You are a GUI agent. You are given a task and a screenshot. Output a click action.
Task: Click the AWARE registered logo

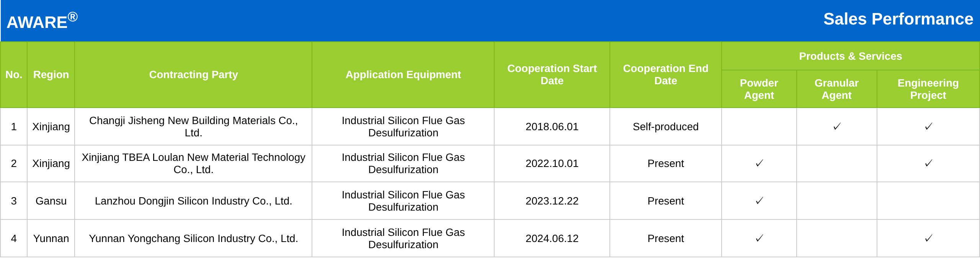42,21
